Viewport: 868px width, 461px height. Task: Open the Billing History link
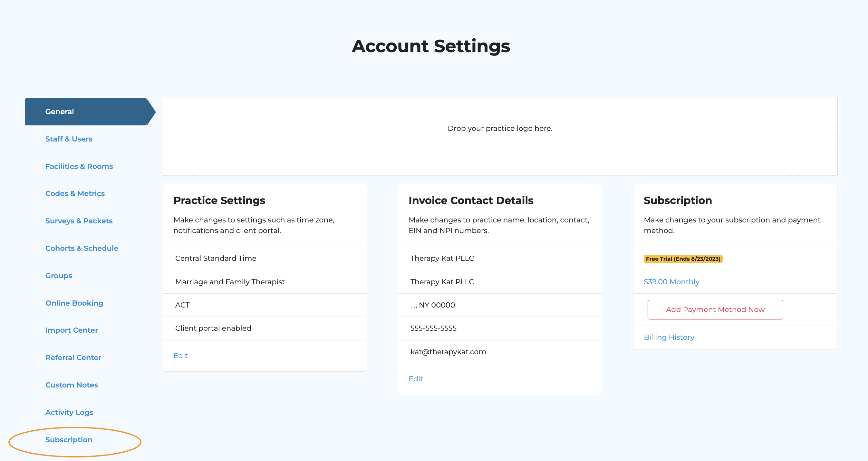tap(669, 337)
